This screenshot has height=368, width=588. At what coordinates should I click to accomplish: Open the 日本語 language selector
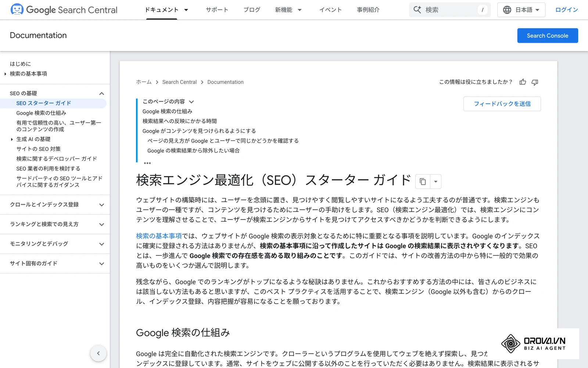tap(521, 10)
